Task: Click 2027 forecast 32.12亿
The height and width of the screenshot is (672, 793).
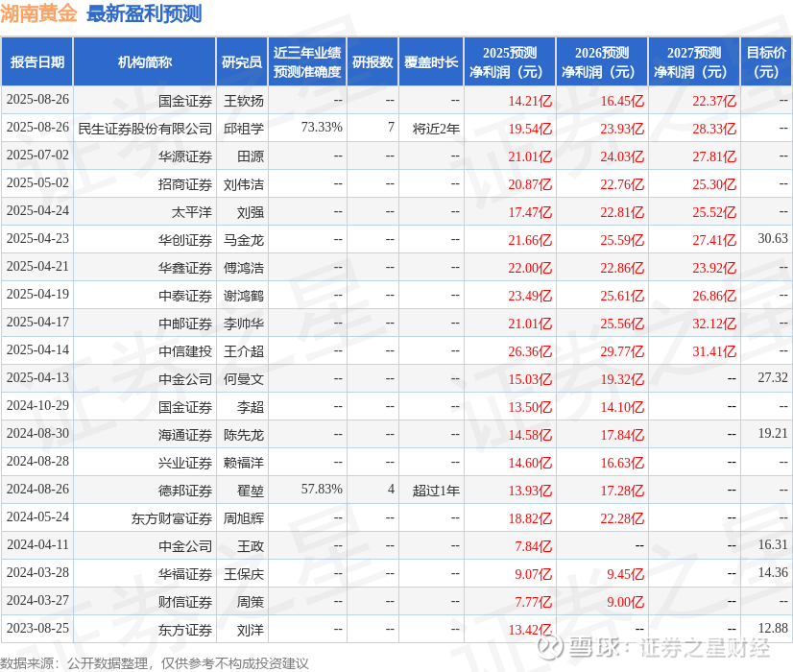Action: coord(714,324)
